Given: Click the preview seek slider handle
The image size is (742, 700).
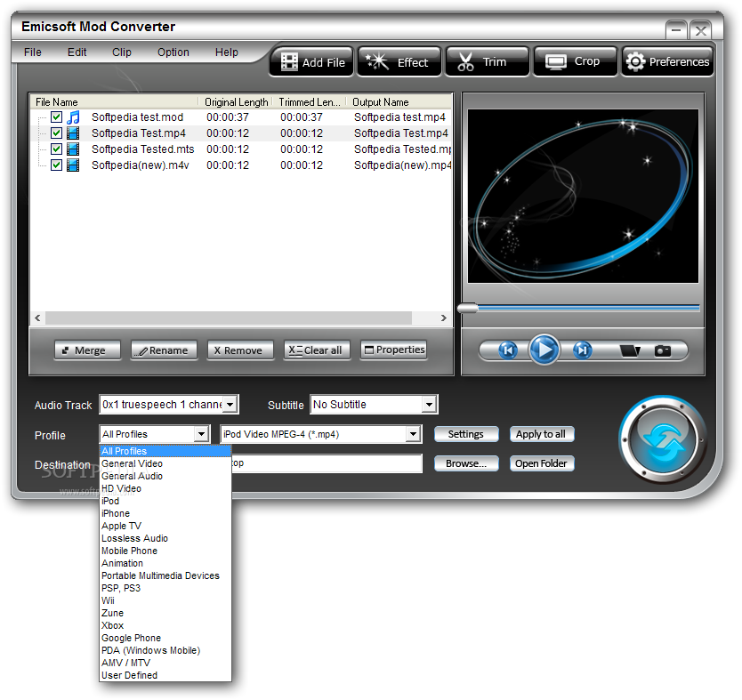Looking at the screenshot, I should [468, 309].
